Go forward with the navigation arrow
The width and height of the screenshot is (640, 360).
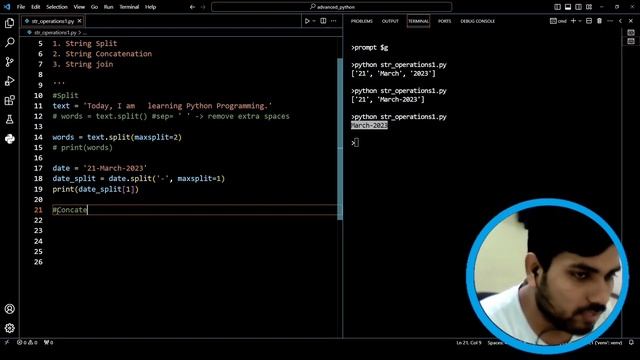[x=203, y=7]
